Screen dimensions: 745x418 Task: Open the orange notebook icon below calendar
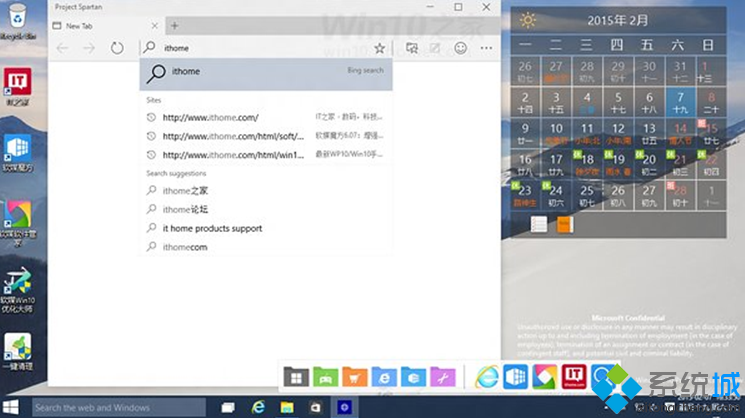[x=565, y=224]
